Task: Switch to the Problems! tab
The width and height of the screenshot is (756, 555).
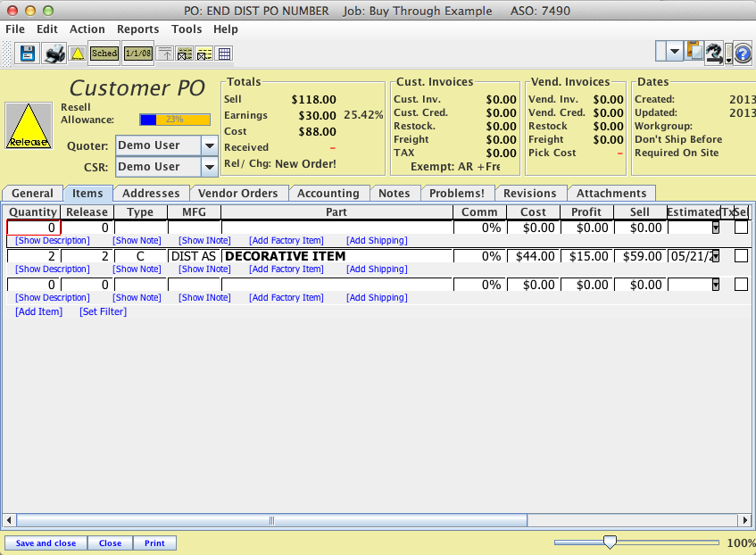Action: [457, 194]
